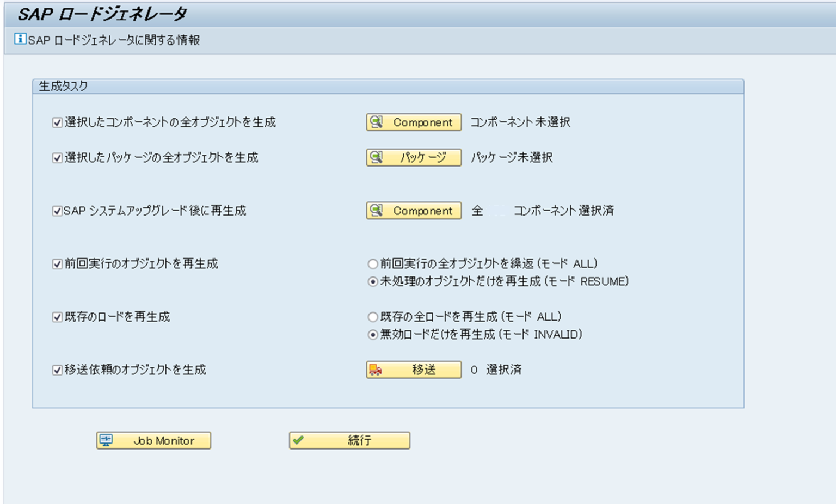Screen dimensions: 836x504
Task: Click the info icon beside ロードジェネレータに関する情報
Action: [x=21, y=39]
